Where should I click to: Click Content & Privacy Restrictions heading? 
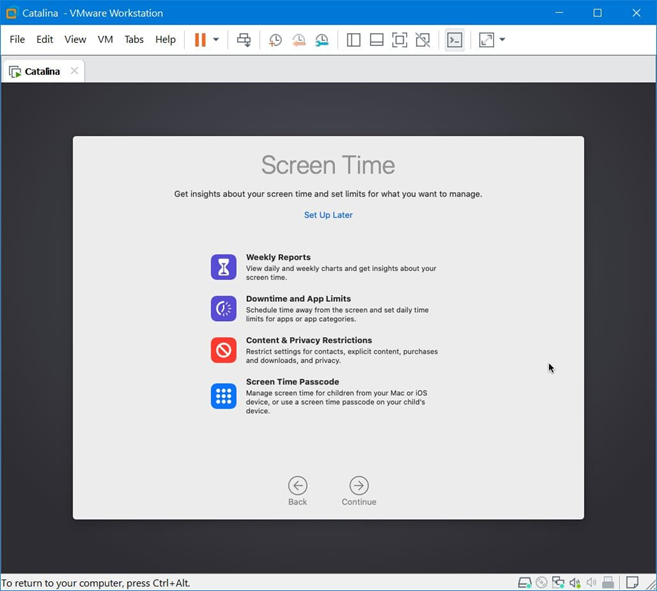point(309,340)
